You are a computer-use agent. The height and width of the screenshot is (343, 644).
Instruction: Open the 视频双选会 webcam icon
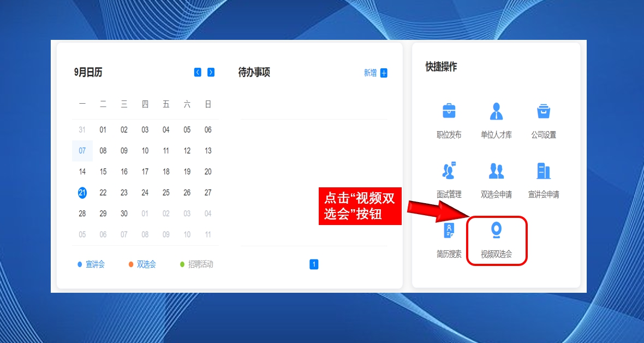point(496,230)
